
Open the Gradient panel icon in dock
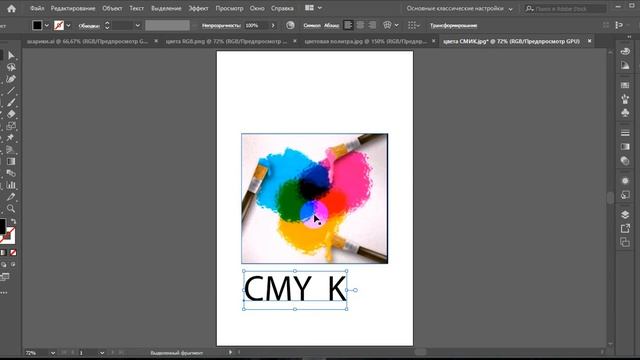625,147
